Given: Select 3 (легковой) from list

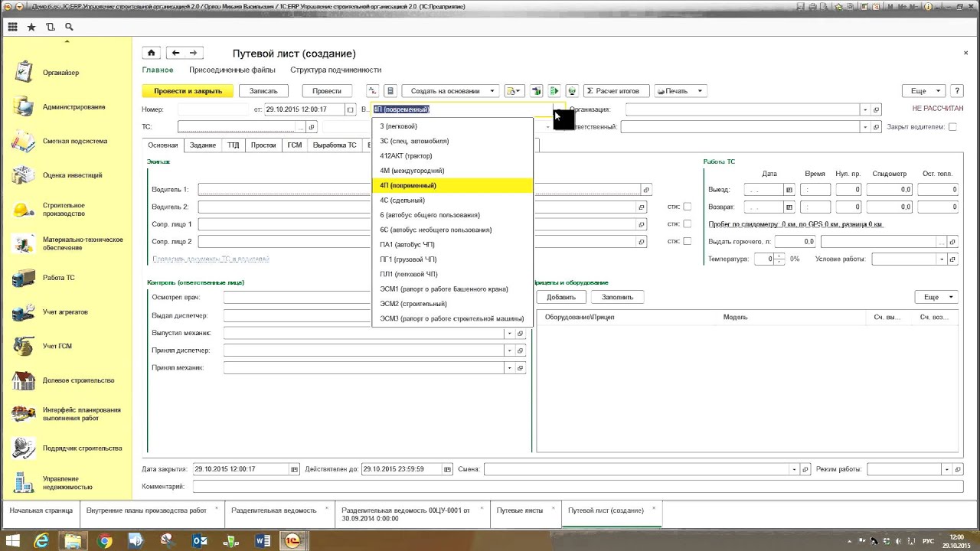Looking at the screenshot, I should coord(452,126).
